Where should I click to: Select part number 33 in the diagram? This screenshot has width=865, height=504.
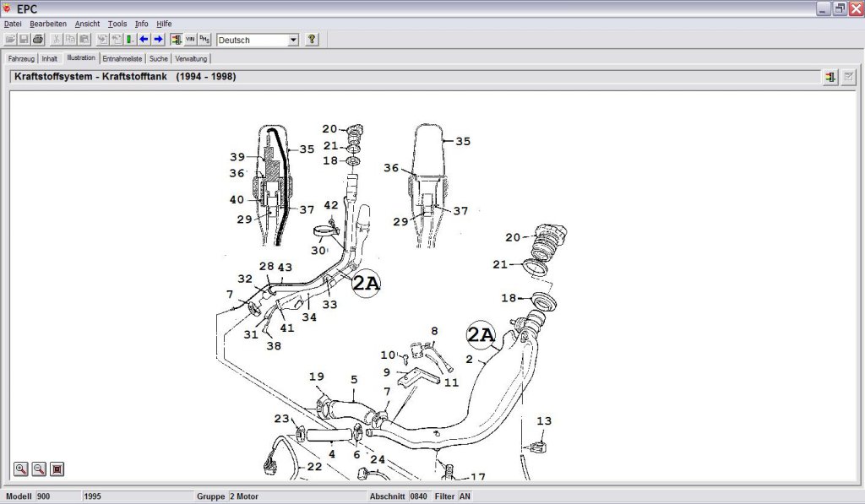[x=330, y=305]
